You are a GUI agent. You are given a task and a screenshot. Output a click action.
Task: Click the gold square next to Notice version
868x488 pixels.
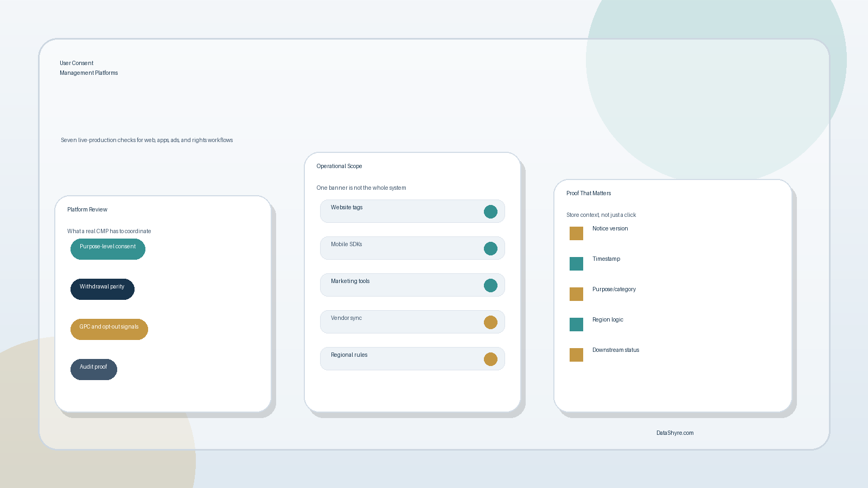576,233
